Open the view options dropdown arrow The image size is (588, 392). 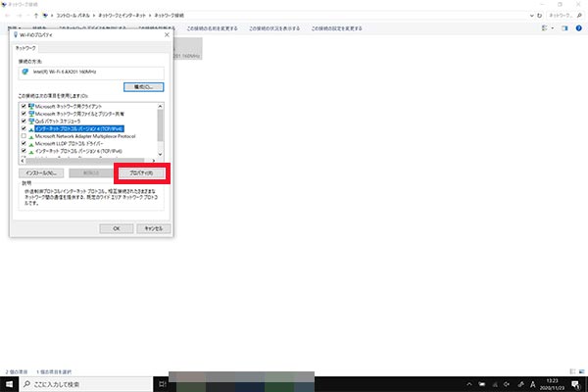552,28
